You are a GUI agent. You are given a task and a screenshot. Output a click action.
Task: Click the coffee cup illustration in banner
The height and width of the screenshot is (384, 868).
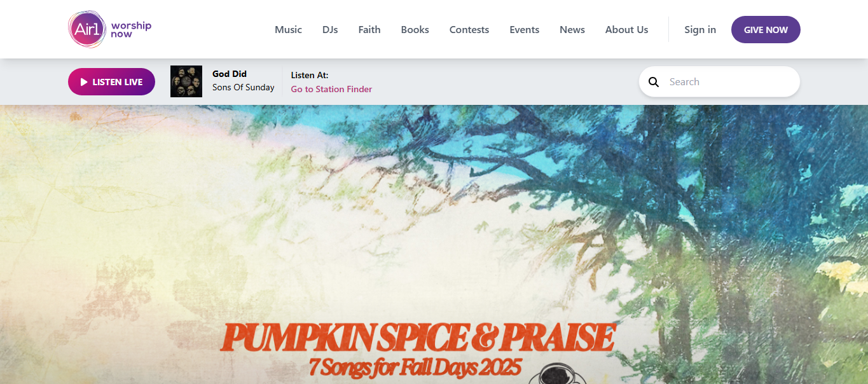click(560, 374)
